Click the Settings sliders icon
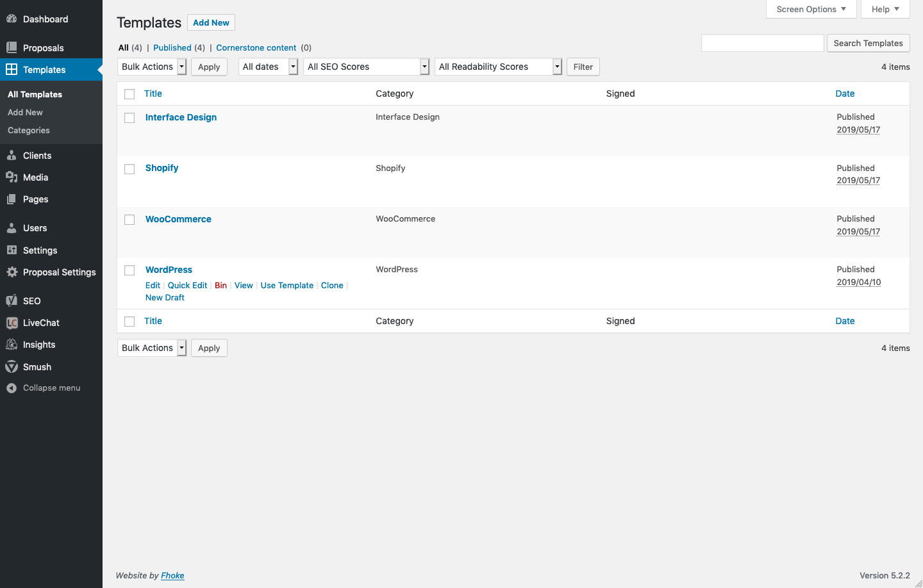 point(12,250)
